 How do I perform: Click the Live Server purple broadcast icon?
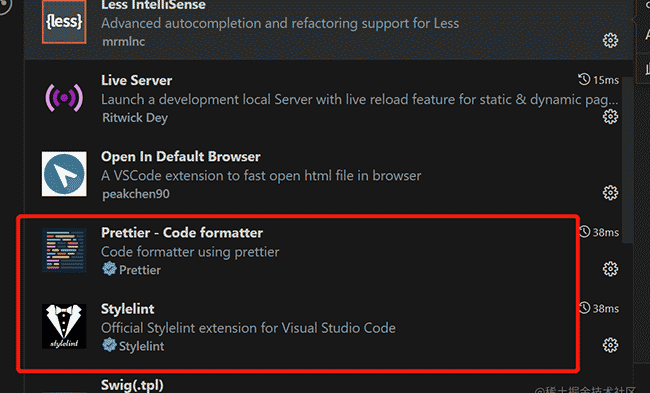tap(64, 98)
